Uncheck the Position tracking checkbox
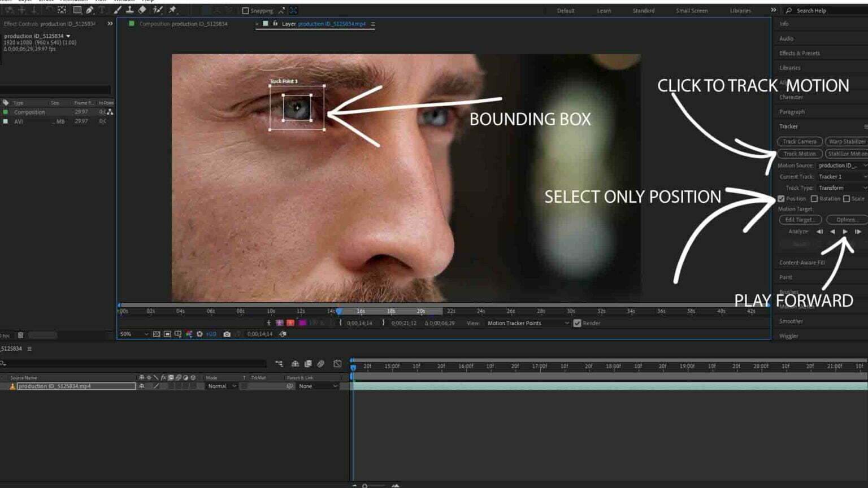This screenshot has height=488, width=868. point(782,199)
